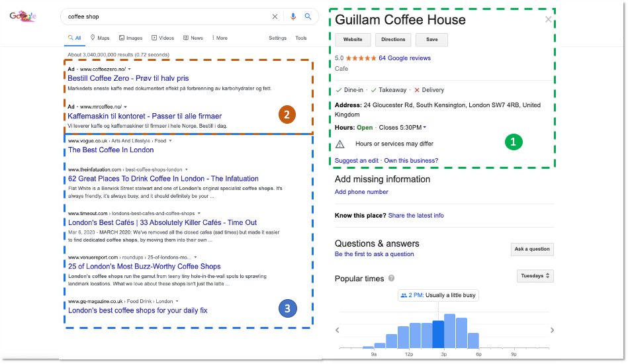Click the Google logo
The width and height of the screenshot is (628, 364).
(22, 17)
